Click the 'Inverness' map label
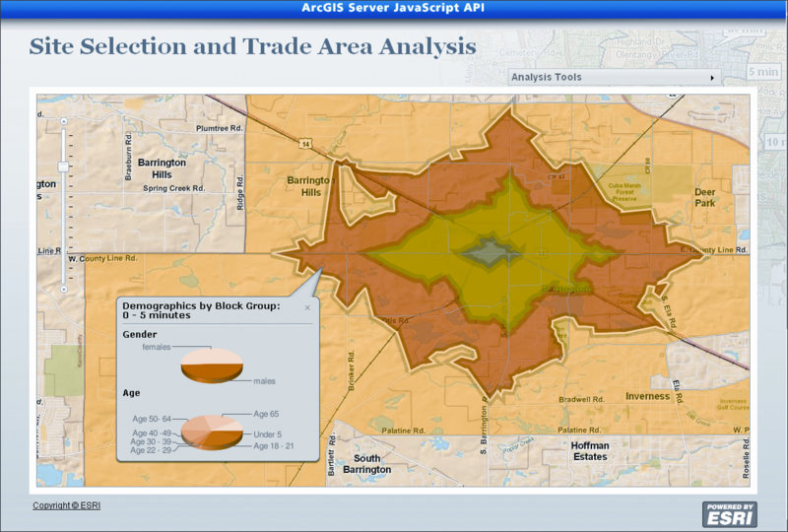788x532 pixels. point(647,396)
